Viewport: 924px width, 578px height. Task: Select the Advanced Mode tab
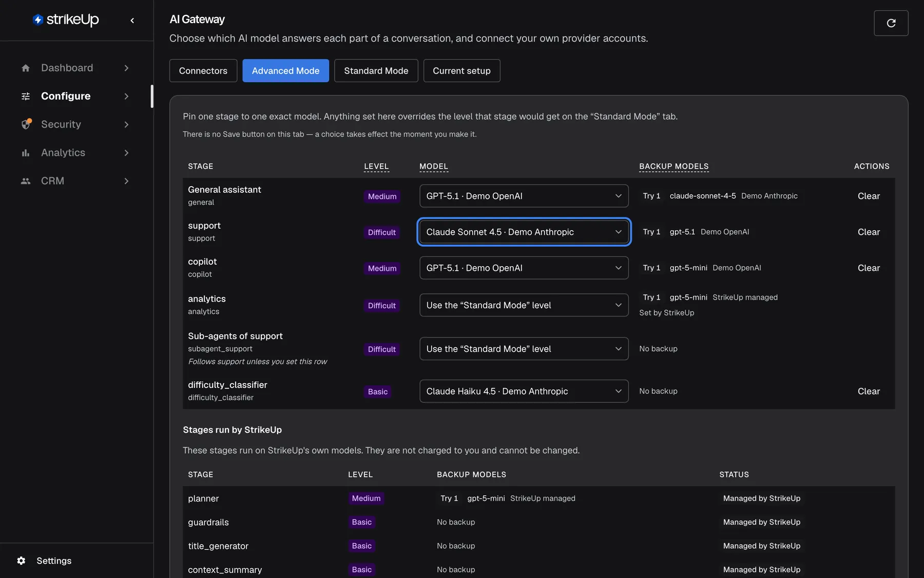pos(285,70)
